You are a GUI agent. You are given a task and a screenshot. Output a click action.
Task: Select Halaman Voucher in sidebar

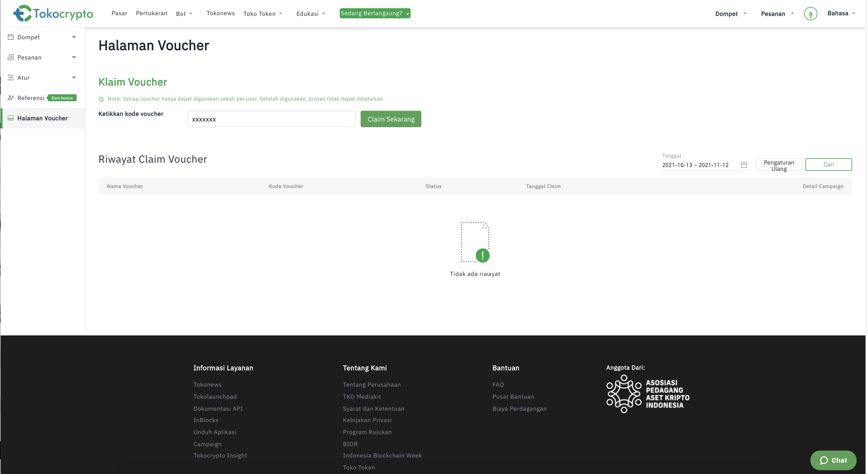point(42,118)
